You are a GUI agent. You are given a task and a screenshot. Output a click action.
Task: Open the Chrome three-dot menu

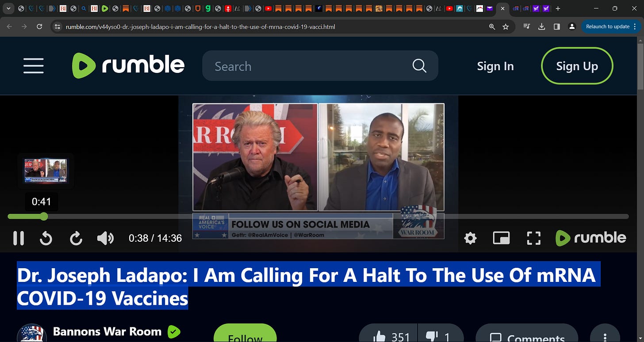click(x=636, y=27)
